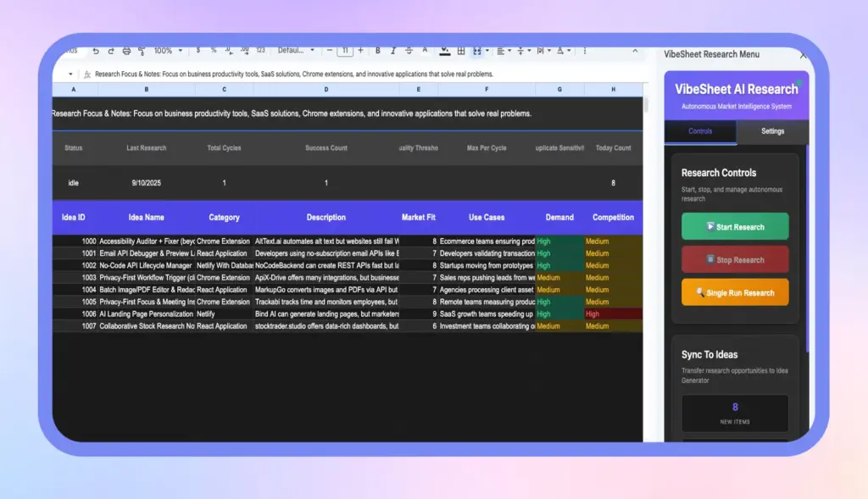Image resolution: width=868 pixels, height=499 pixels.
Task: Open the font family dropdown
Action: point(295,51)
